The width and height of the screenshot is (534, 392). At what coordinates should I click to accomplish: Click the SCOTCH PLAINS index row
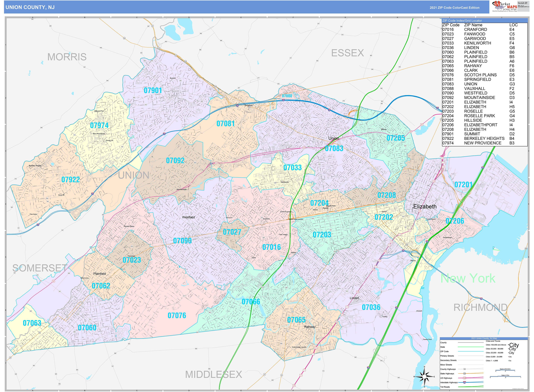[x=485, y=75]
